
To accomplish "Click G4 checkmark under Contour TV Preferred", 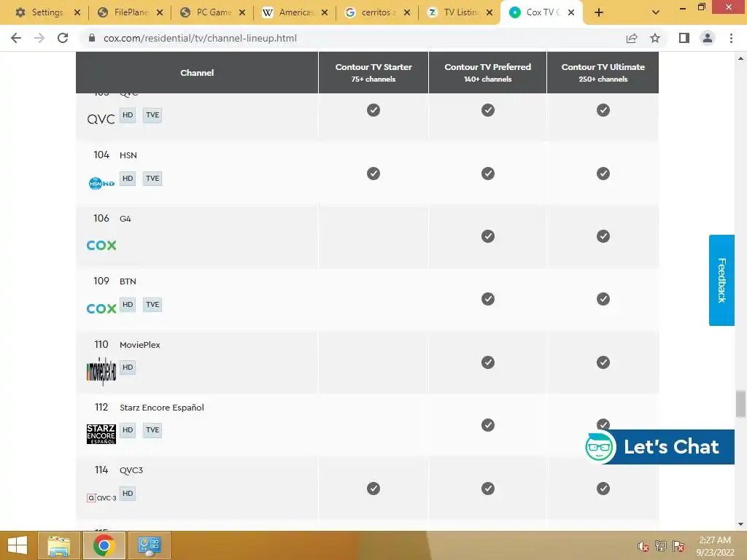I will pos(488,236).
